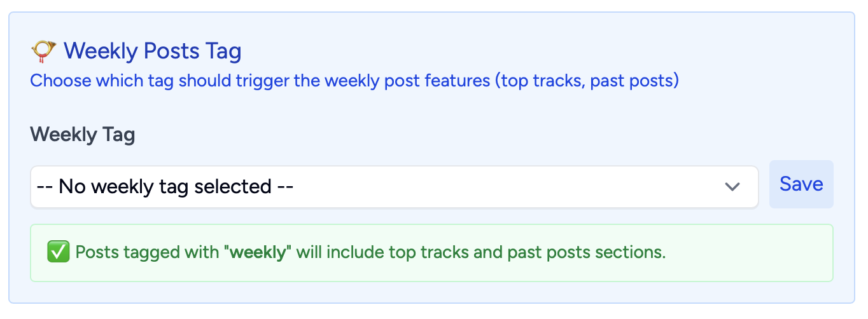The image size is (868, 319).
Task: Click the blue Save button
Action: coord(801,184)
